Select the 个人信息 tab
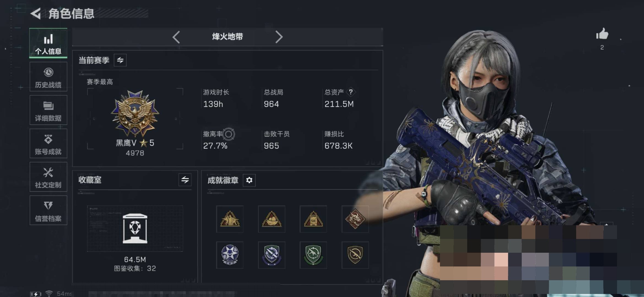644x297 pixels. coord(48,43)
